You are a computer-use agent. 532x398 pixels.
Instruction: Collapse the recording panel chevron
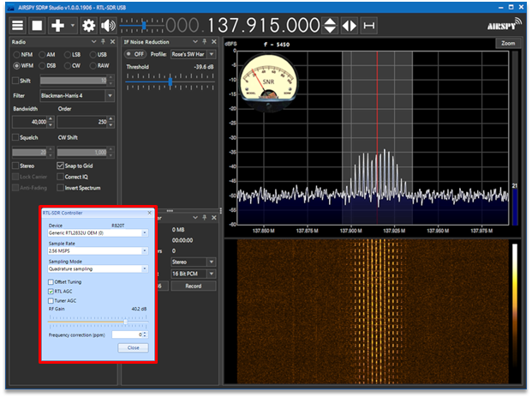pyautogui.click(x=195, y=217)
